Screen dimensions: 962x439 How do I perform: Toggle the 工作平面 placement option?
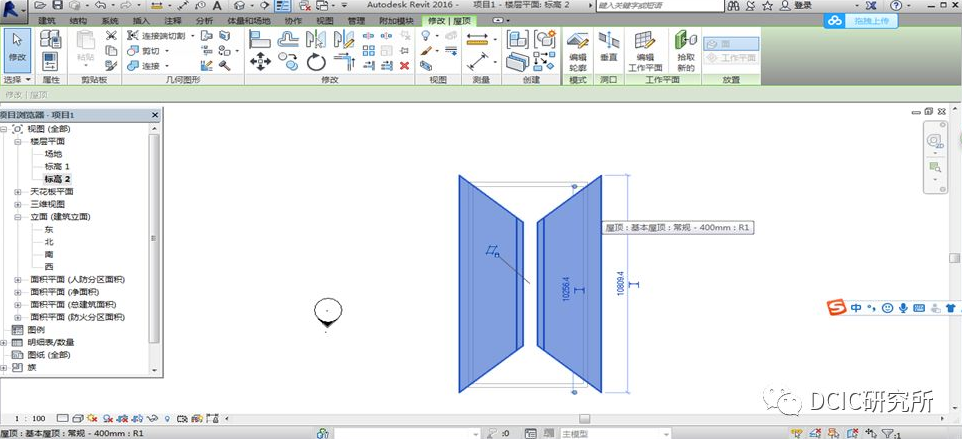pos(731,58)
